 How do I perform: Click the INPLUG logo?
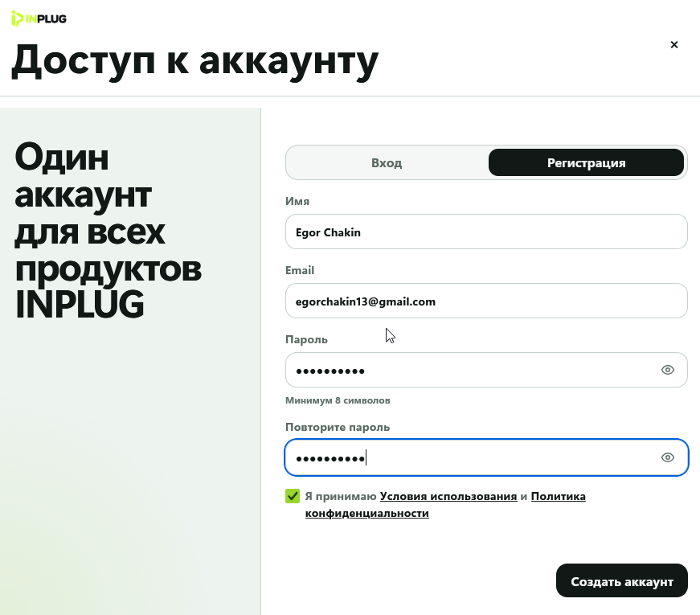click(x=39, y=18)
